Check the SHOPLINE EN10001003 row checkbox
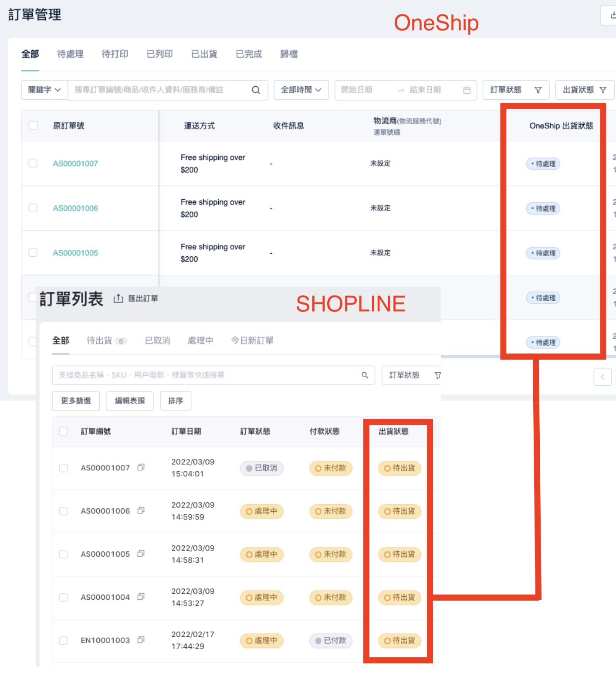The height and width of the screenshot is (690, 616). (x=63, y=641)
